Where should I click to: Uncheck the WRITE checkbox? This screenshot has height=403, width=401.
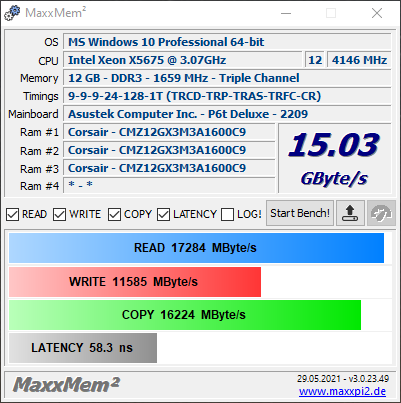(60, 214)
